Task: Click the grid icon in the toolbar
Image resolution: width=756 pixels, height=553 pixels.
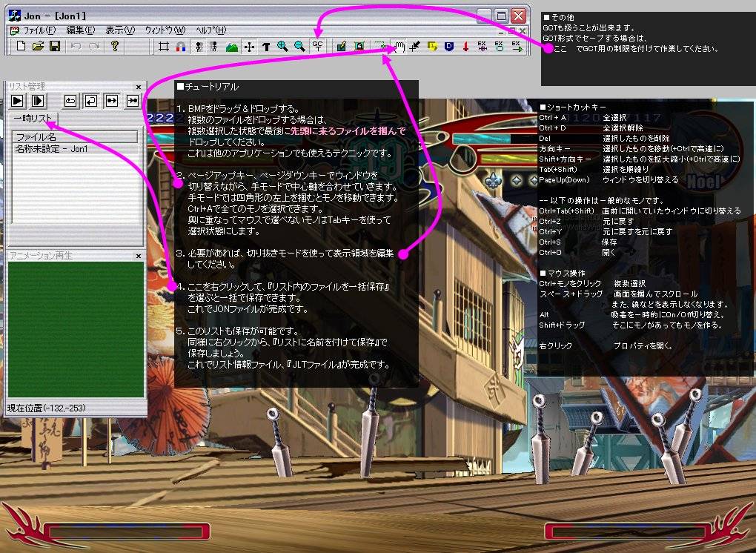Action: coord(164,46)
